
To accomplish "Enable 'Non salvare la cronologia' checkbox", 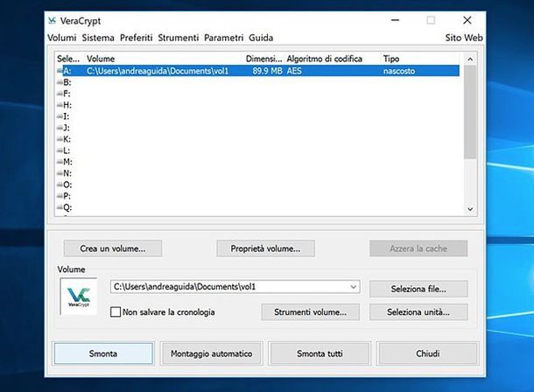I will pyautogui.click(x=116, y=312).
